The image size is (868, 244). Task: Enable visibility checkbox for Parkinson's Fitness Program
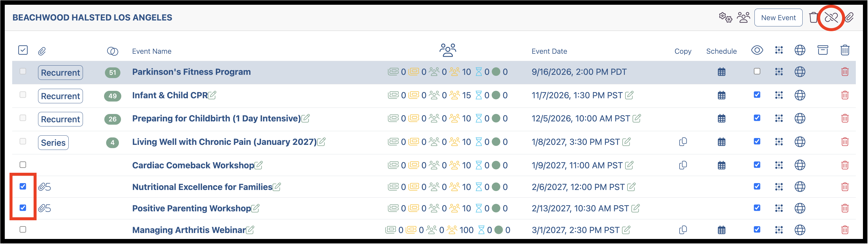coord(757,71)
